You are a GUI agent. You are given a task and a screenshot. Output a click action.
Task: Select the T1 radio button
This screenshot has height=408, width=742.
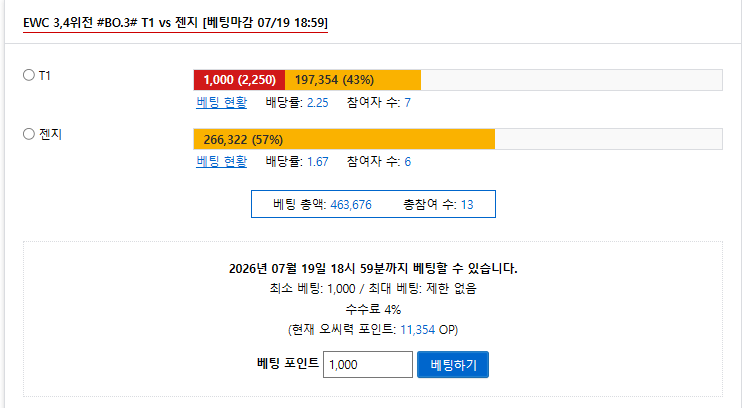pos(29,75)
